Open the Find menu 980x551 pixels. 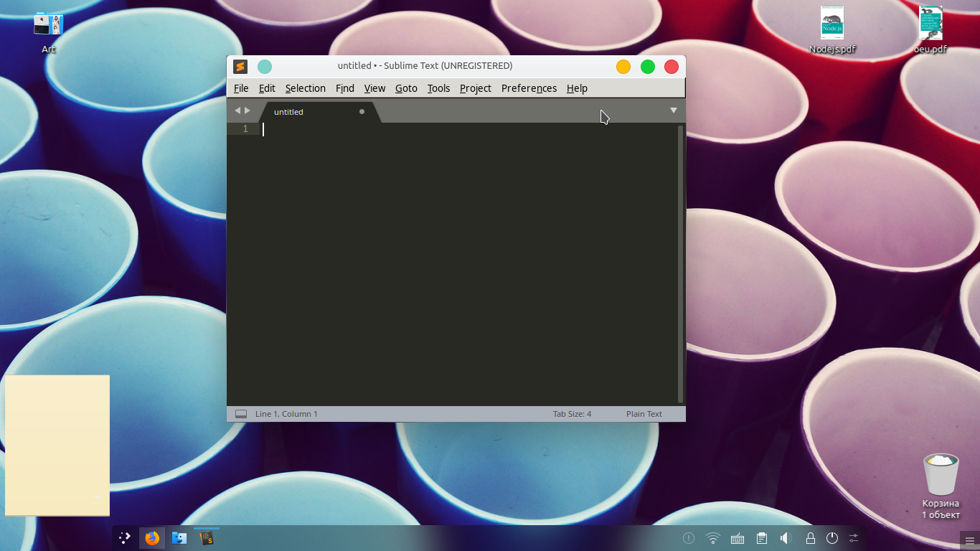coord(345,88)
